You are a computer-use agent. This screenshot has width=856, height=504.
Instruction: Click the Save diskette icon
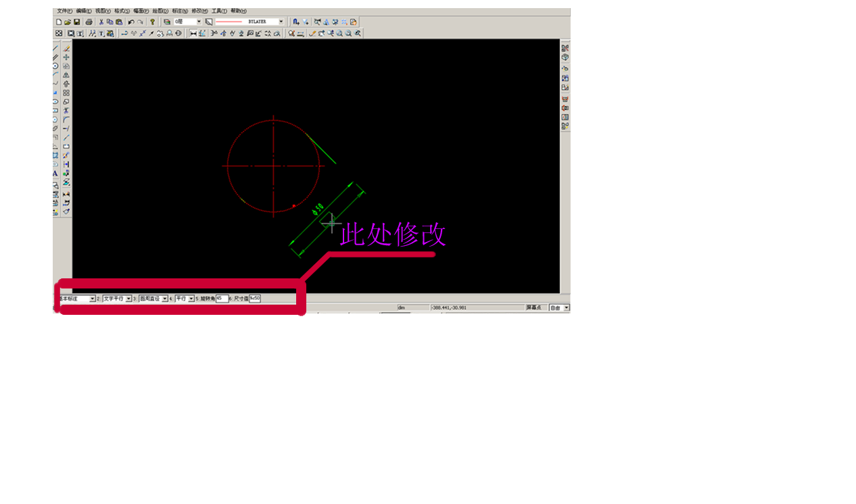click(x=77, y=22)
